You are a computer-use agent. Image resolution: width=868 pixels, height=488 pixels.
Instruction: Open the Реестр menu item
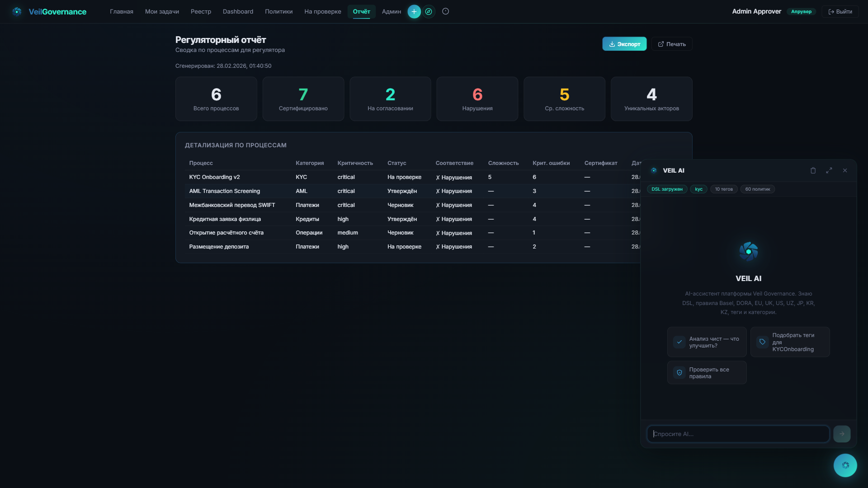(201, 12)
